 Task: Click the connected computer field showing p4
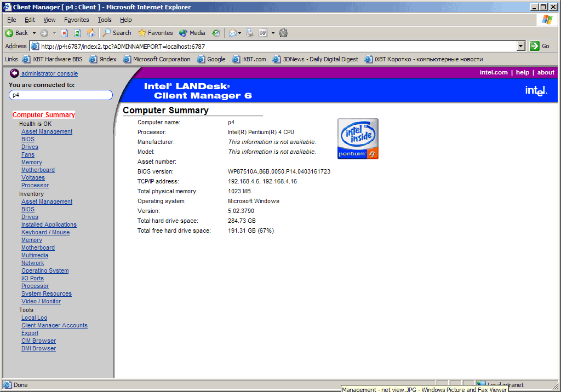pos(60,95)
